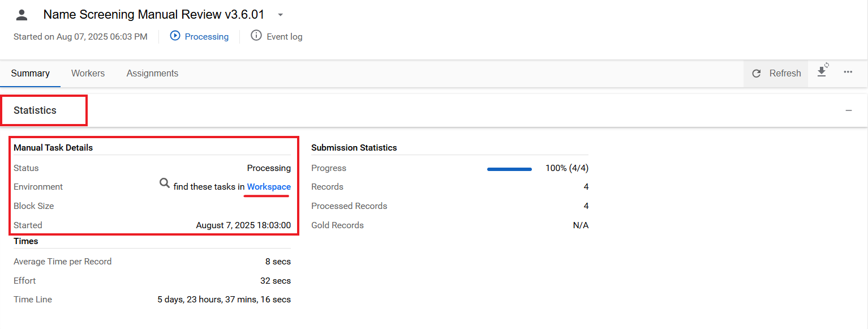Click the Effort value '32 secs'
This screenshot has height=329, width=868.
(x=276, y=281)
